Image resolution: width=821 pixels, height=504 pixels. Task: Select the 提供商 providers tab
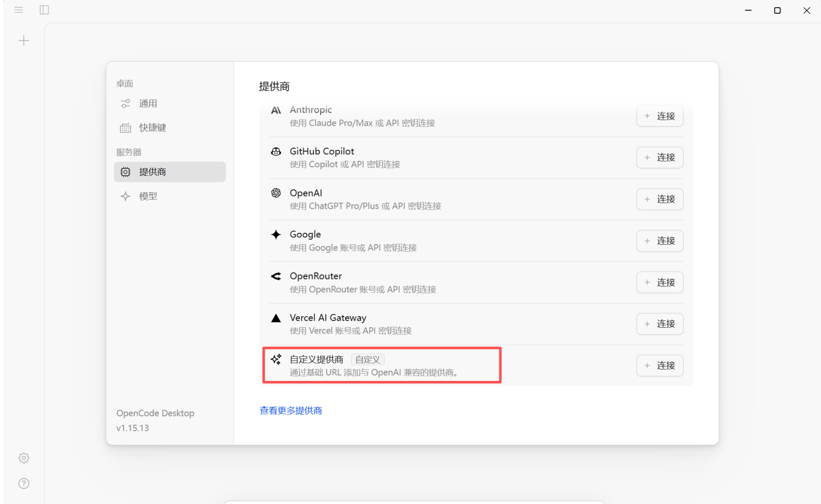tap(170, 172)
